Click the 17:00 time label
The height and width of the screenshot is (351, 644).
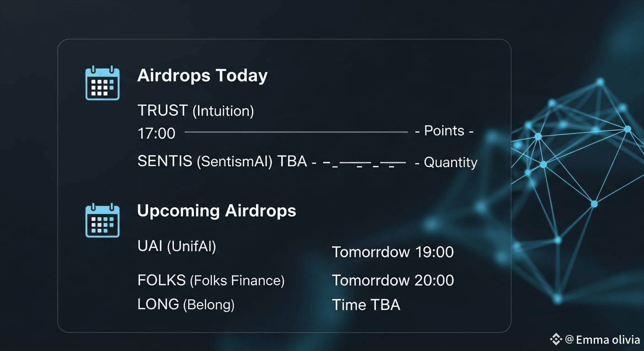[156, 133]
